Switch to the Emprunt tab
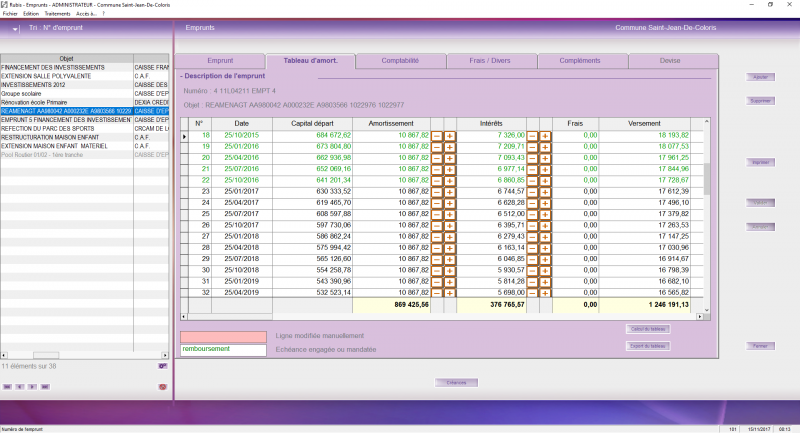The height and width of the screenshot is (433, 800). 220,61
